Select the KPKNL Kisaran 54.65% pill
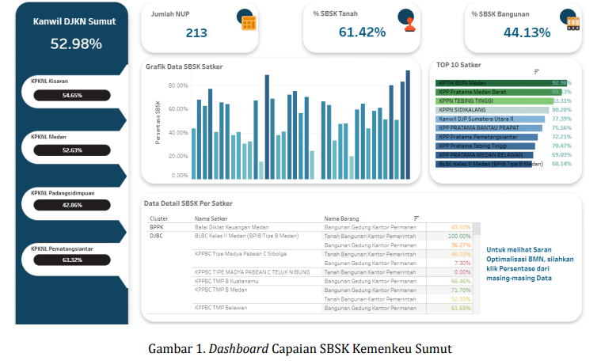The image size is (601, 364). tap(72, 95)
